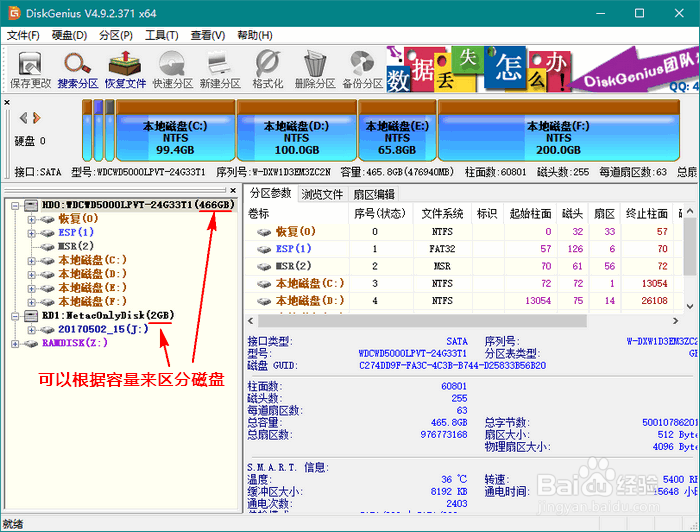Collapse the RD1 NetacOnlyDisk node
700x532 pixels.
pos(15,316)
